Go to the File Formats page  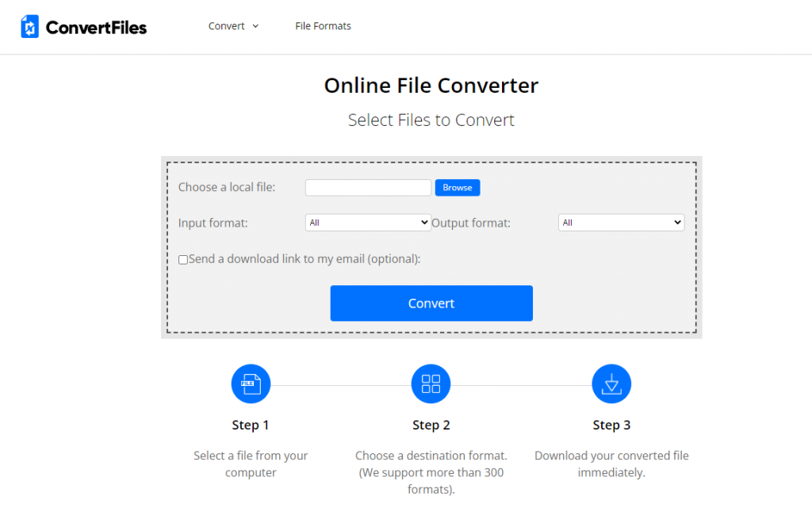coord(324,26)
